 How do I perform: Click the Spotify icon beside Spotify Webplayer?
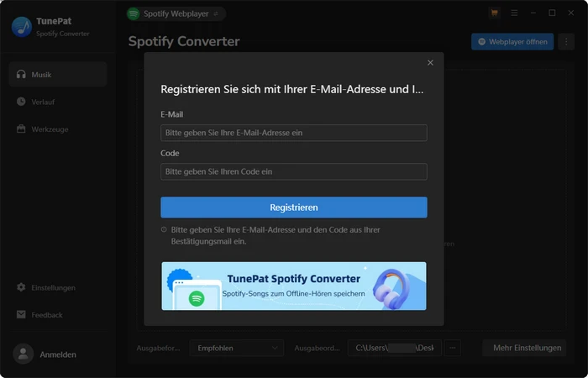pyautogui.click(x=133, y=14)
